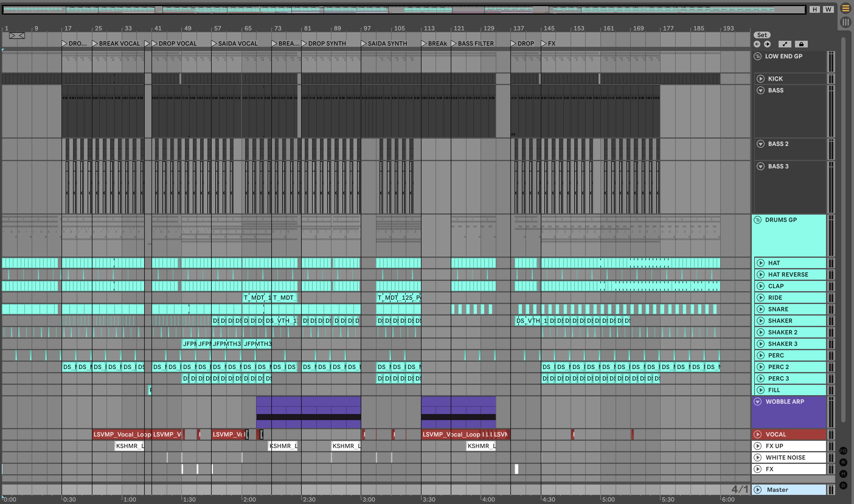Jump to the next locator with the right arrow
This screenshot has height=504, width=854.
pyautogui.click(x=767, y=44)
